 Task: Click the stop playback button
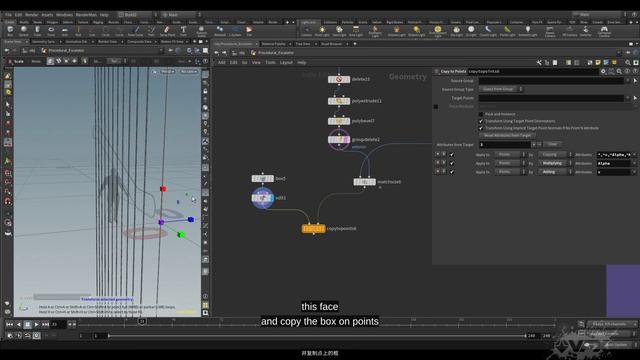[x=27, y=324]
